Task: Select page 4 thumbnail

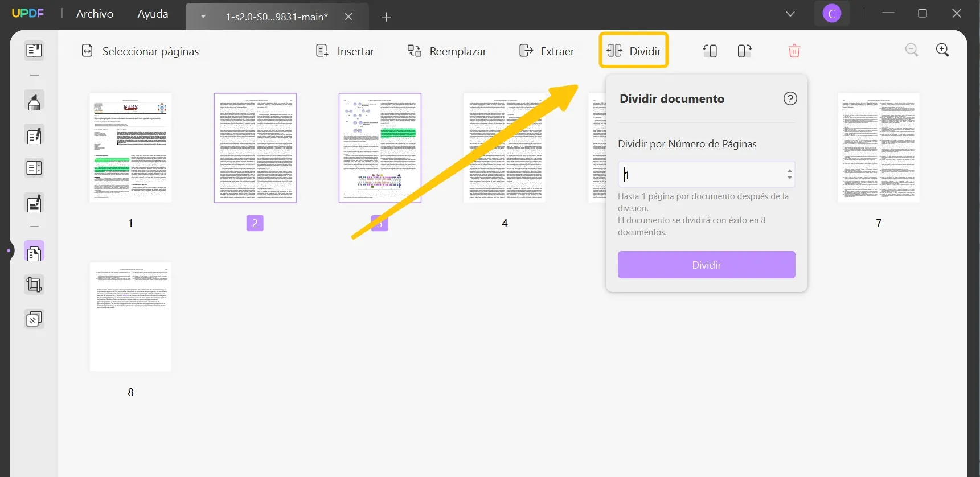Action: (505, 148)
